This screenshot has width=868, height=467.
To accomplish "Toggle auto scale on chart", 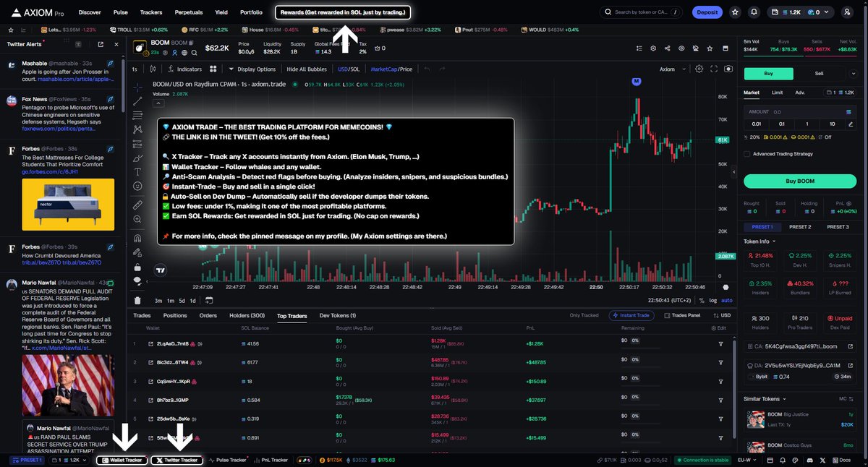I will (x=727, y=301).
